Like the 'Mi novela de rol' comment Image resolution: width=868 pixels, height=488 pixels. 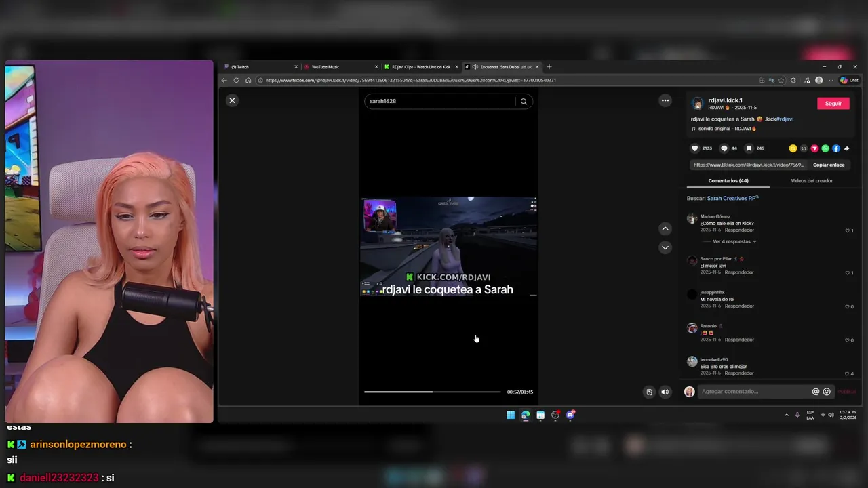pos(848,306)
